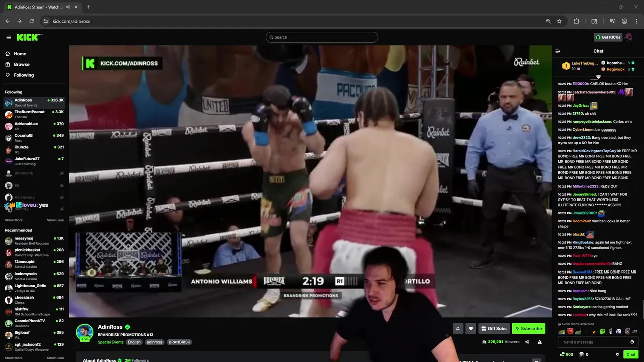
Task: Open CoconutB channel
Action: 34,138
